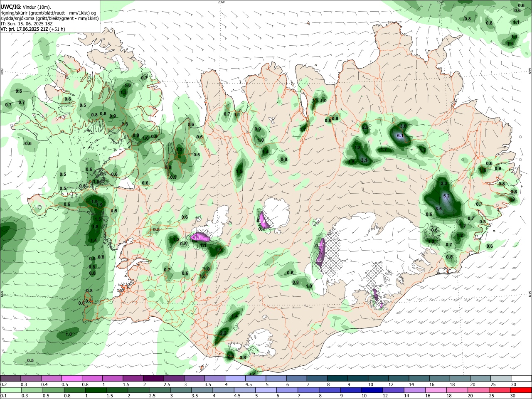
Task: Click the '3.0' precipitation value above 6.1
Action: [x=403, y=126]
